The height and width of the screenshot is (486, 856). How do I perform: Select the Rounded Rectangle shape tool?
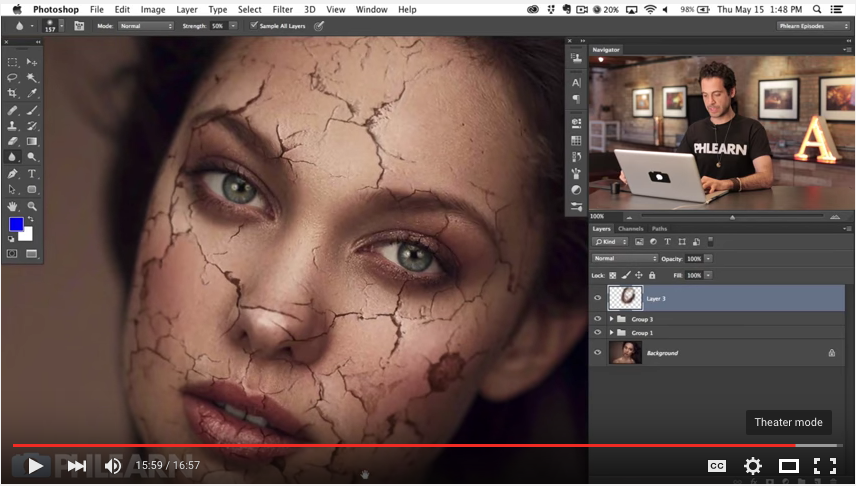32,190
